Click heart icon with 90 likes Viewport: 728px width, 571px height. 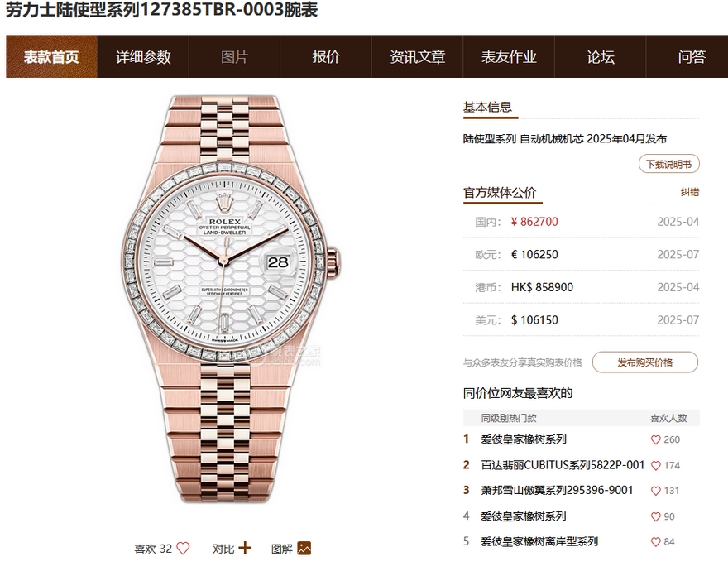655,516
